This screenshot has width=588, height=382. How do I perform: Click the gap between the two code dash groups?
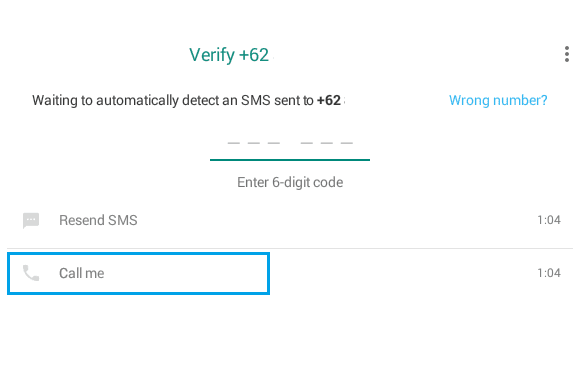click(290, 143)
